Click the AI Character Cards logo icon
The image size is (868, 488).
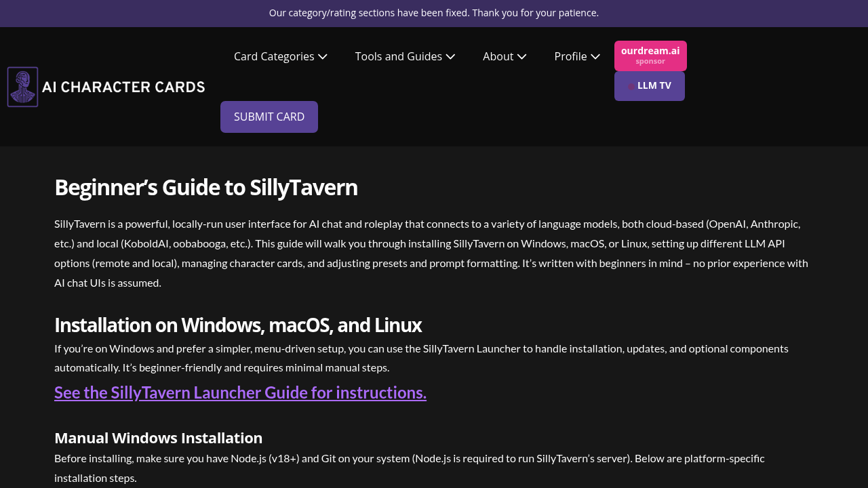pyautogui.click(x=22, y=86)
